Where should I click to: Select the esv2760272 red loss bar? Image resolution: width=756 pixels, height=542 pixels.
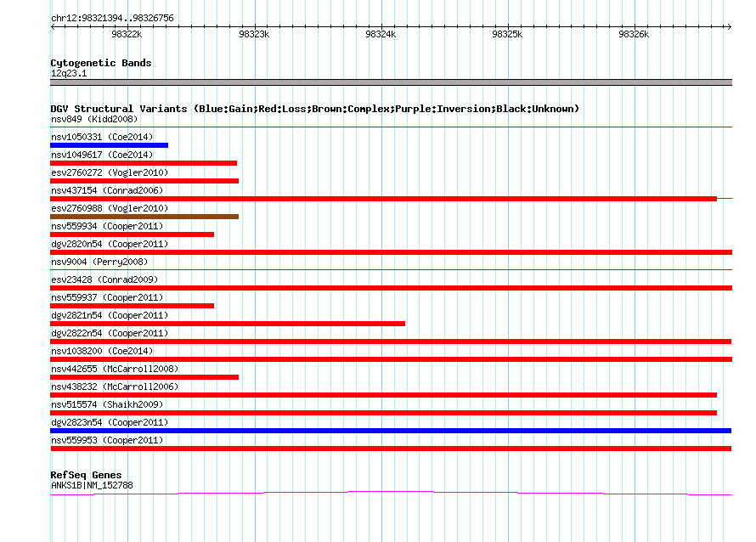[144, 181]
